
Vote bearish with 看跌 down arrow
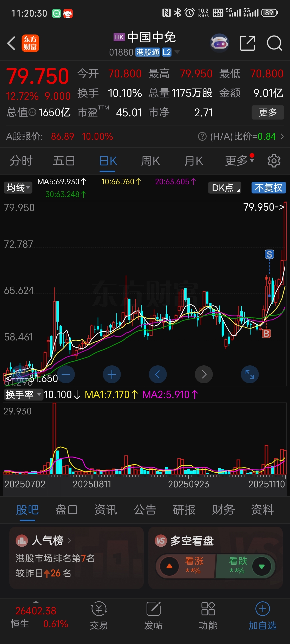(x=262, y=566)
